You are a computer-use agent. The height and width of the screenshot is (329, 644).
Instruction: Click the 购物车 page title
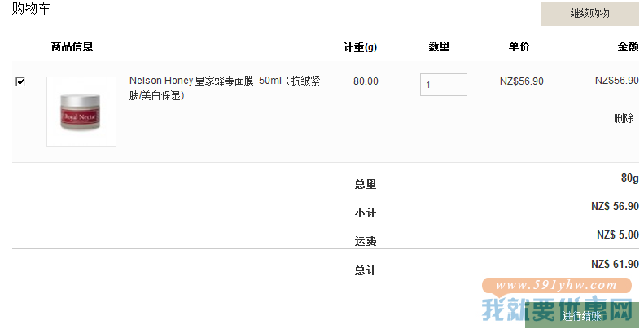point(31,9)
